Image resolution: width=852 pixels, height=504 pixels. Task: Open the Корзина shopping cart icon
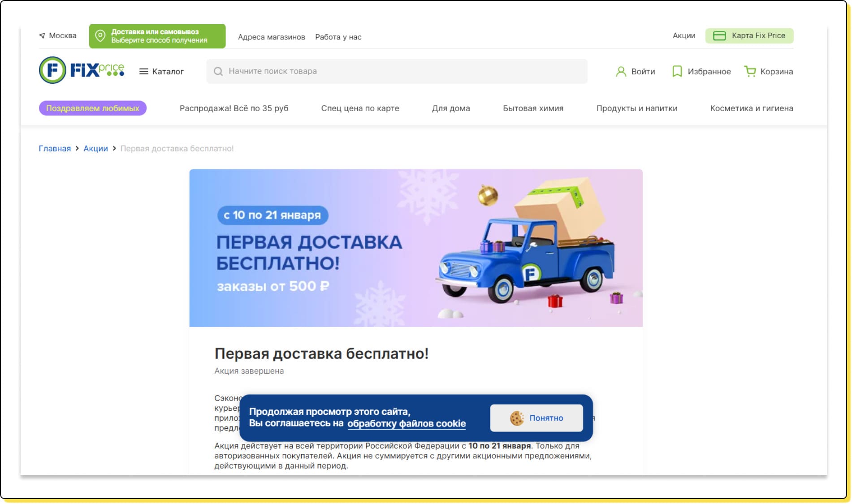[x=750, y=71]
